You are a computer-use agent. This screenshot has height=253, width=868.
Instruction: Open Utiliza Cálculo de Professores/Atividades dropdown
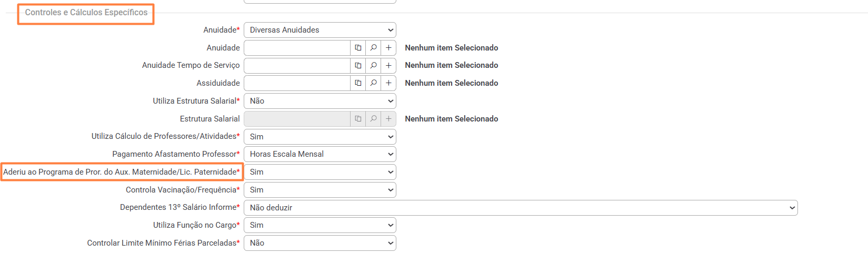point(320,137)
